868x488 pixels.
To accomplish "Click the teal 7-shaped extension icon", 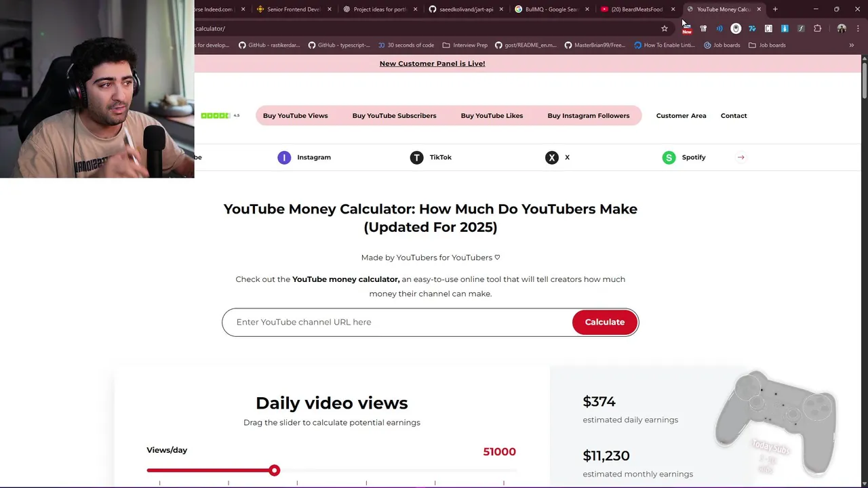I will tap(752, 28).
